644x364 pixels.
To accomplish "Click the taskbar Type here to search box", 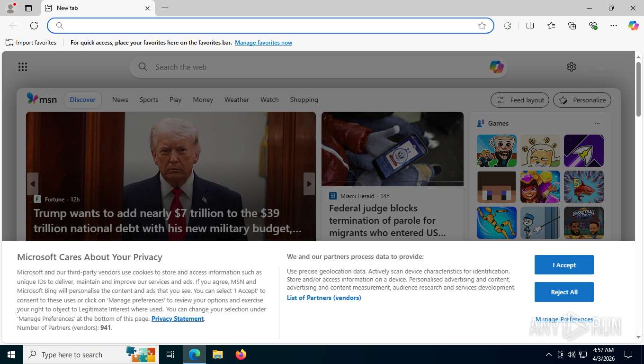I will (x=90, y=355).
